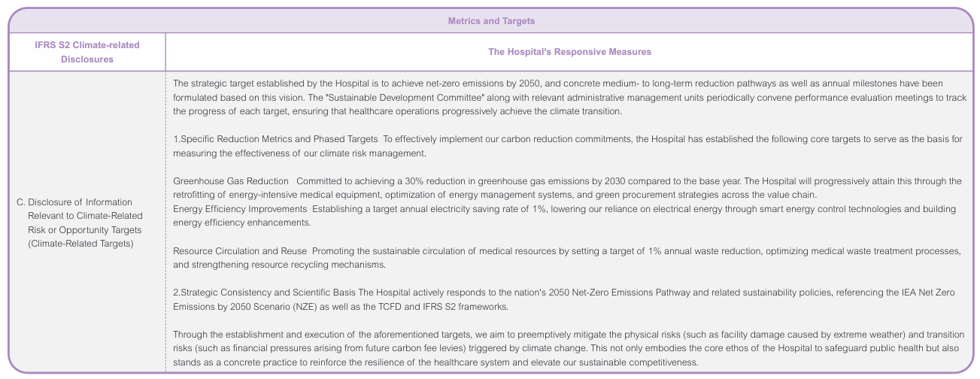Select the 'IFRS S2 Climate-related Disclosures' column header
The image size is (980, 379).
tap(87, 52)
